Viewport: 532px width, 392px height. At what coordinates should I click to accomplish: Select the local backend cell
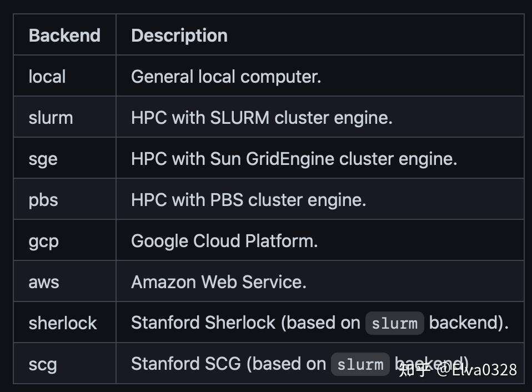47,77
